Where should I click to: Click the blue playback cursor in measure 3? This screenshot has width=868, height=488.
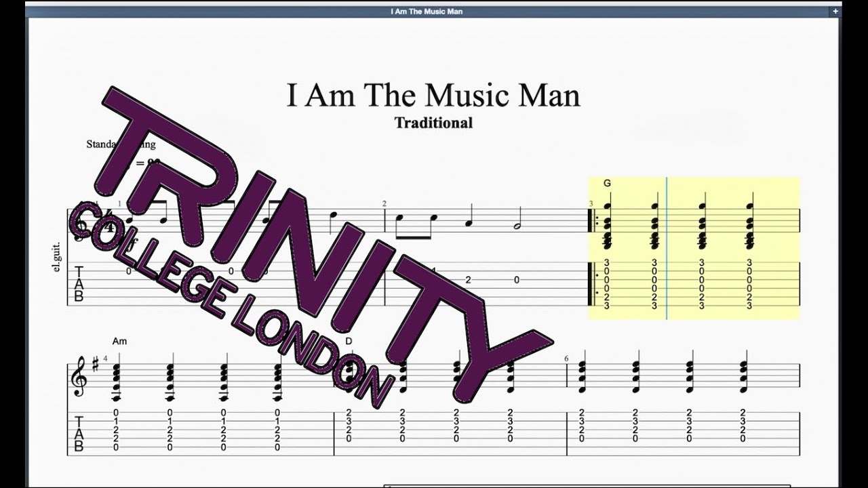pyautogui.click(x=667, y=248)
